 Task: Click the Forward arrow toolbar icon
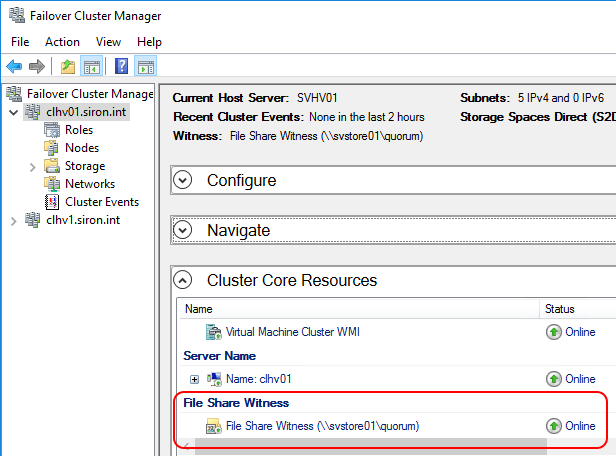coord(37,66)
